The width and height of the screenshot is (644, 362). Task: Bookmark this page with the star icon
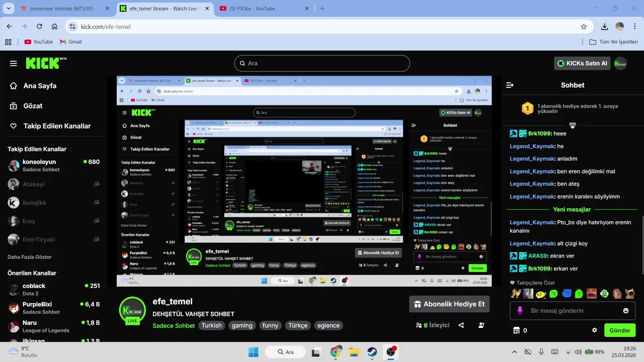tap(584, 27)
